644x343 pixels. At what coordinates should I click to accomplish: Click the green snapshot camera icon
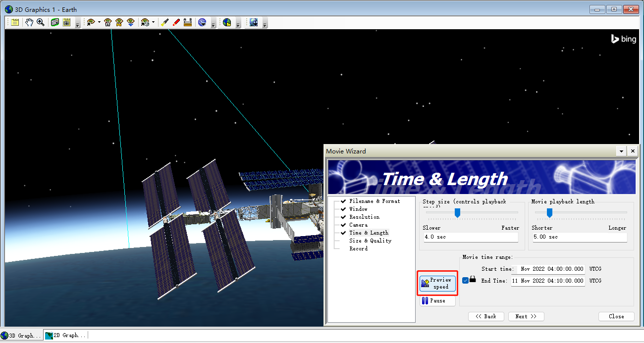click(x=55, y=22)
